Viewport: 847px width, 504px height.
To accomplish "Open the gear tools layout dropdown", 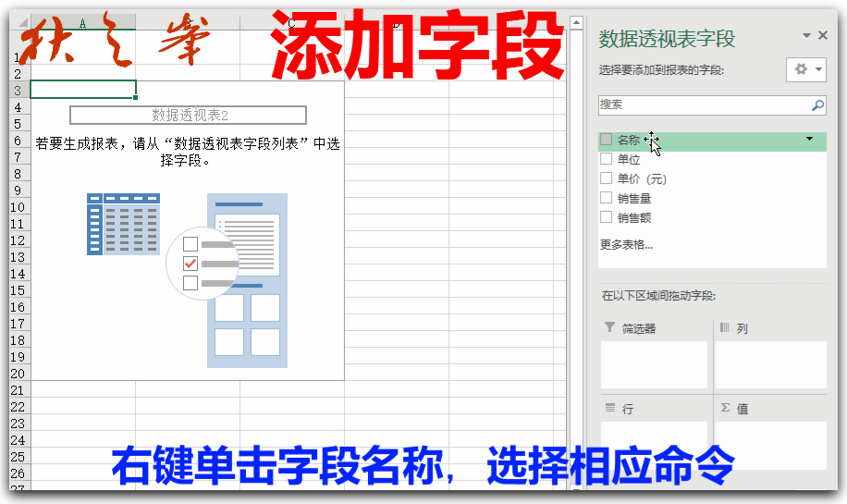I will [x=806, y=69].
